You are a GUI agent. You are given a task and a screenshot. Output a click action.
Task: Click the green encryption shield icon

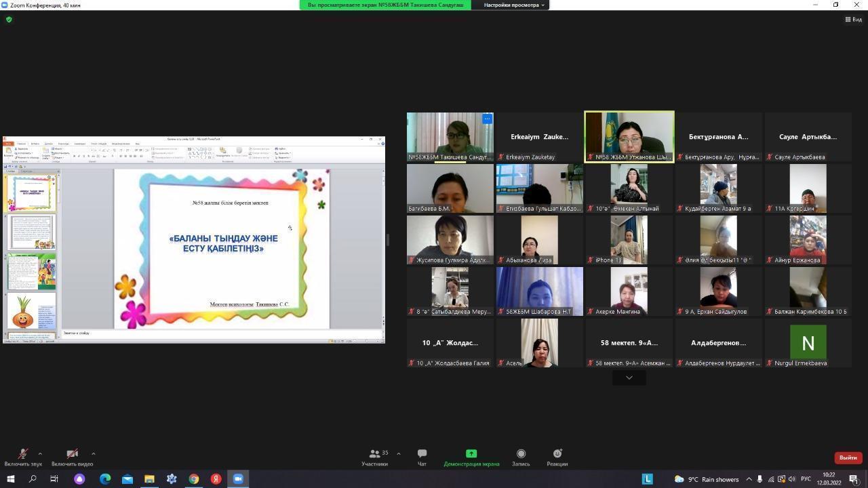(9, 20)
